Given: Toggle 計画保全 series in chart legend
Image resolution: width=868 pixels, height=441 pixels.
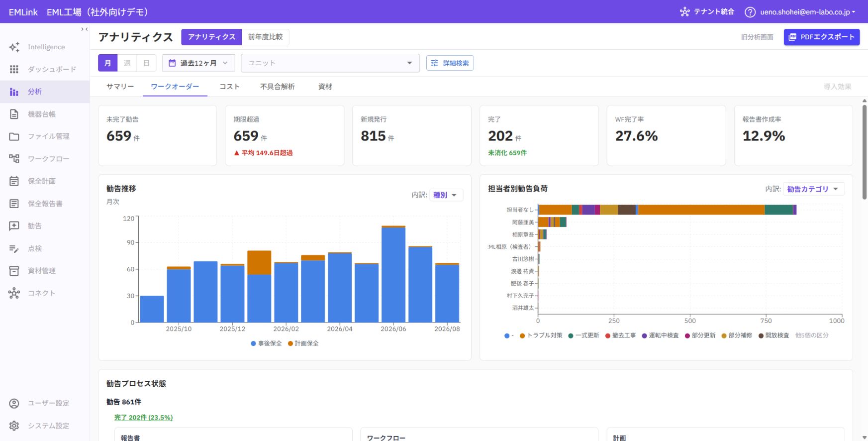Looking at the screenshot, I should pos(303,343).
